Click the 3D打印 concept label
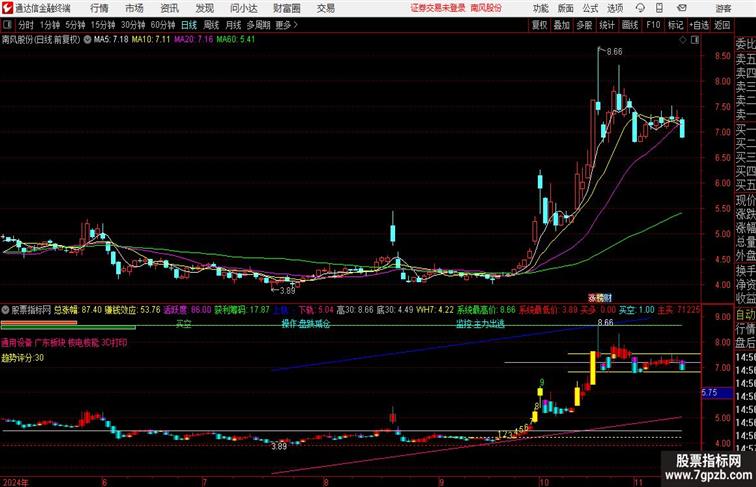 tap(114, 343)
